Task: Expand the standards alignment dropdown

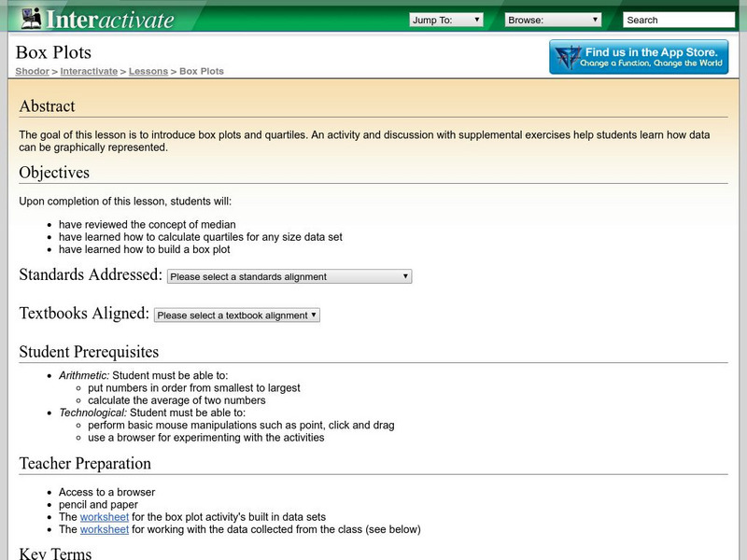Action: [289, 276]
